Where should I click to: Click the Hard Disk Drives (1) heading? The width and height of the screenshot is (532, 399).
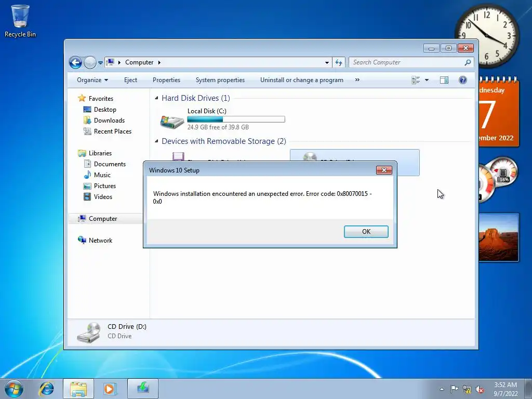point(196,98)
